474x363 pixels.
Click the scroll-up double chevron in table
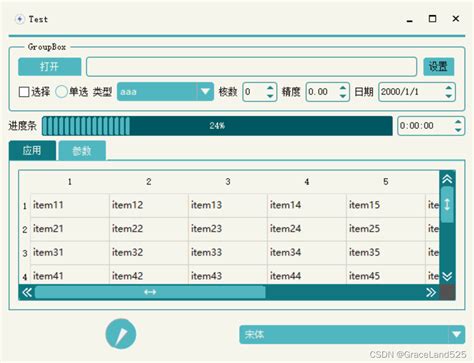pyautogui.click(x=447, y=179)
